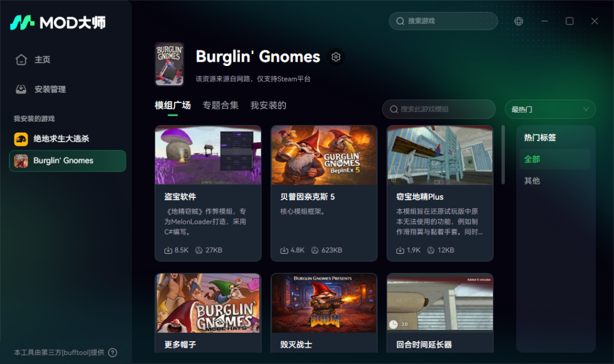Select Burglin' Gnomes in installed games list
This screenshot has width=614, height=364.
click(68, 161)
